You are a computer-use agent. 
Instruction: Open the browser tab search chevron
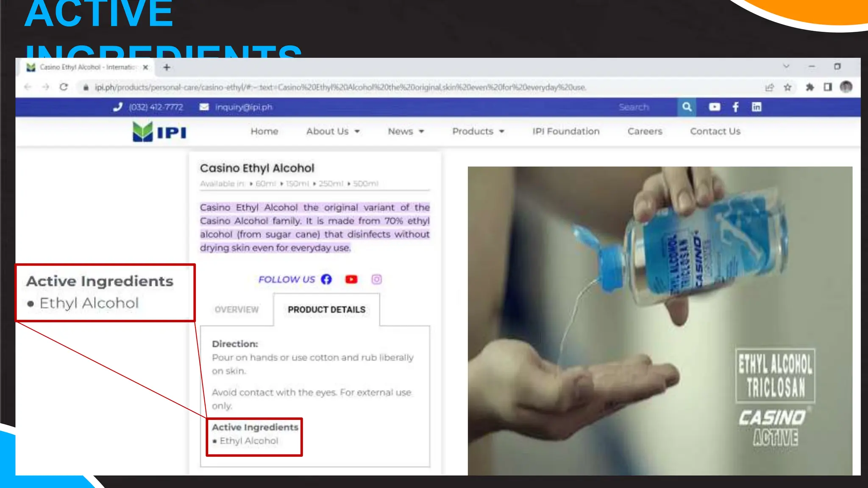[x=786, y=67]
